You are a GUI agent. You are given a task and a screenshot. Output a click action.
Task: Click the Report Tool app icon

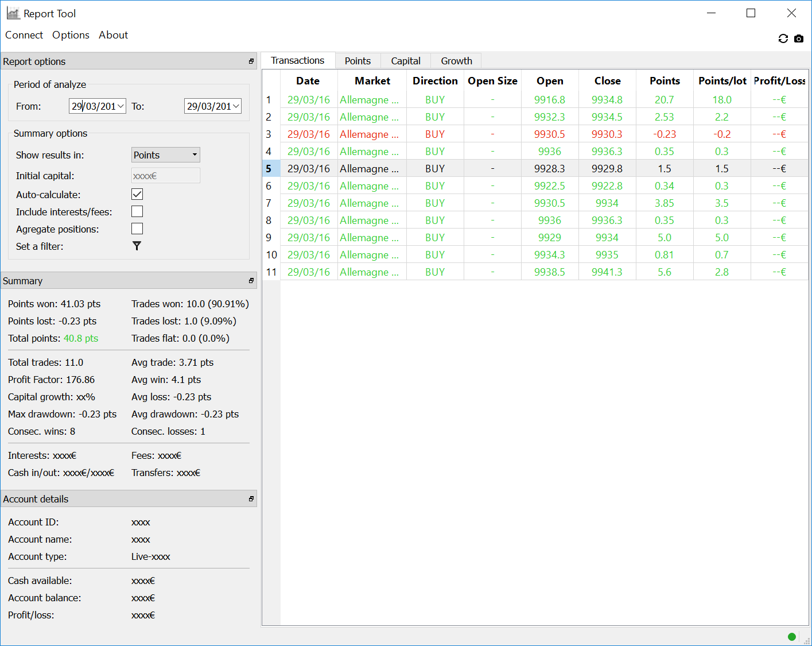pos(13,13)
